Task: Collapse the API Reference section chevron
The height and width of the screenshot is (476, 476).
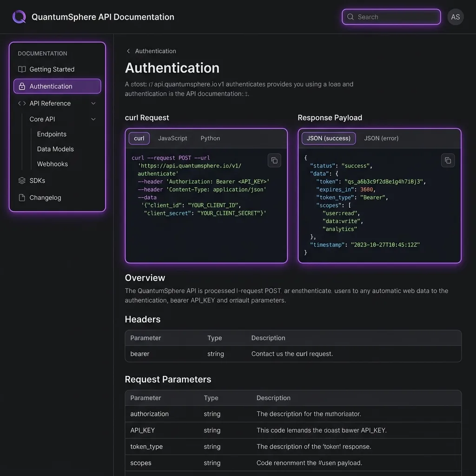Action: pos(93,103)
